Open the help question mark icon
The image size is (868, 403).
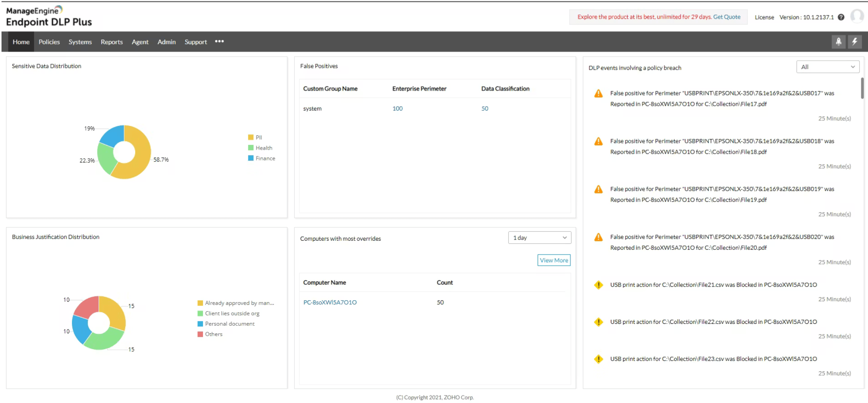coord(841,17)
